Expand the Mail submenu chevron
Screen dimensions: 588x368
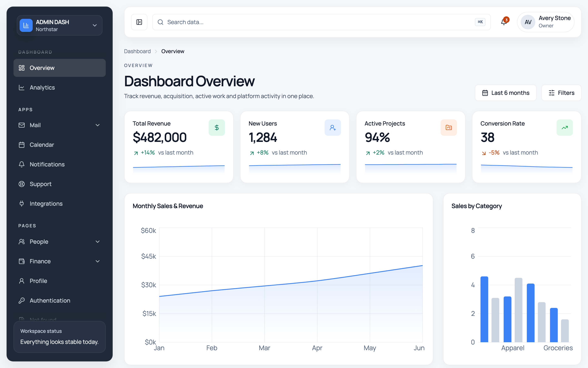[98, 125]
